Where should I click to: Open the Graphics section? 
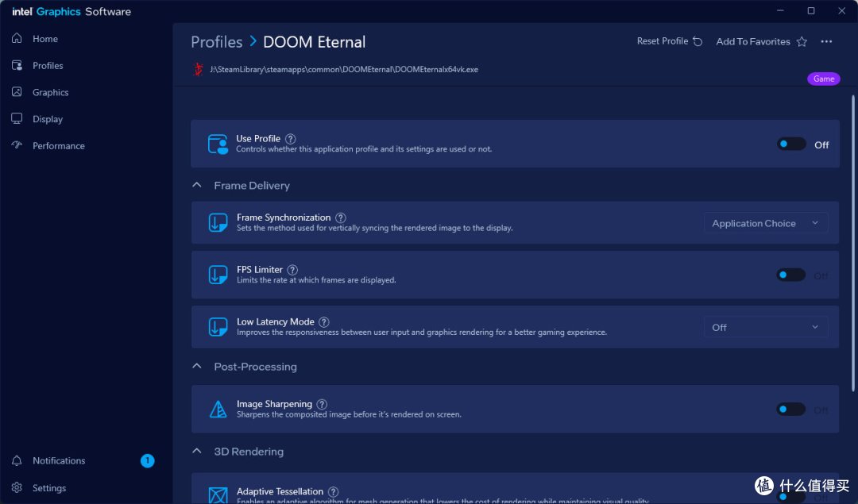[x=50, y=92]
